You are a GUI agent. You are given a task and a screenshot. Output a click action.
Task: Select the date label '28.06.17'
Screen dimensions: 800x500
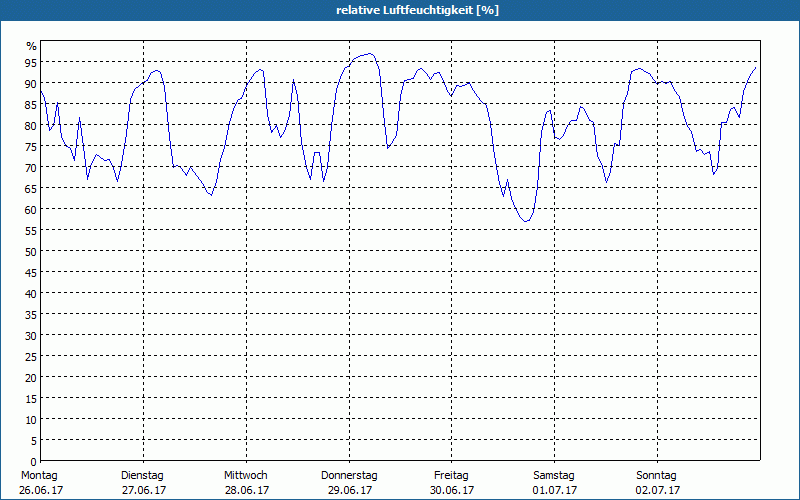(247, 490)
